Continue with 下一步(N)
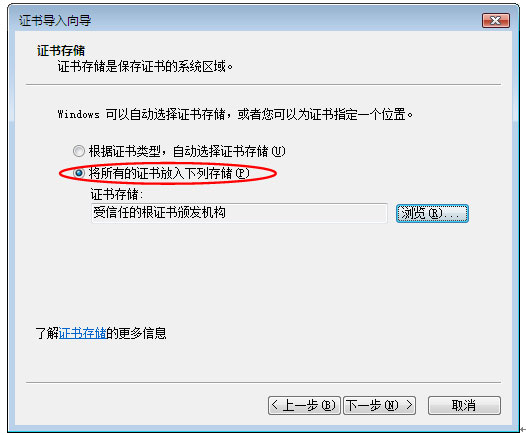This screenshot has height=435, width=526. tap(379, 405)
